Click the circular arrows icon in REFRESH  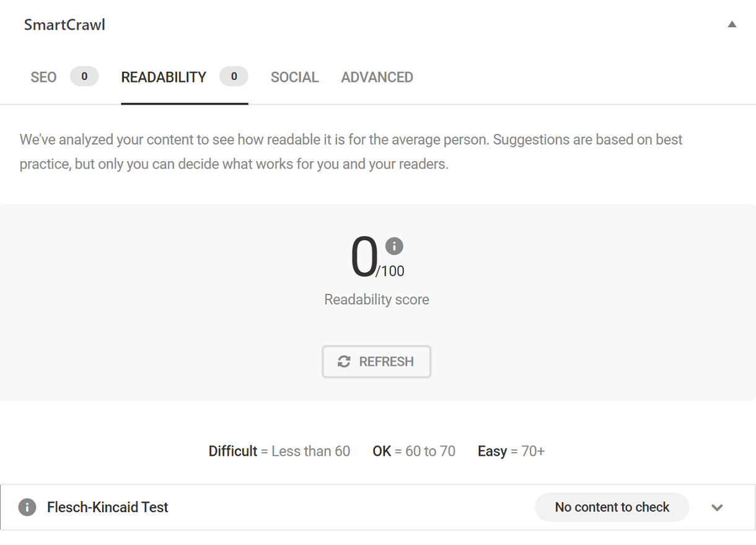click(344, 361)
